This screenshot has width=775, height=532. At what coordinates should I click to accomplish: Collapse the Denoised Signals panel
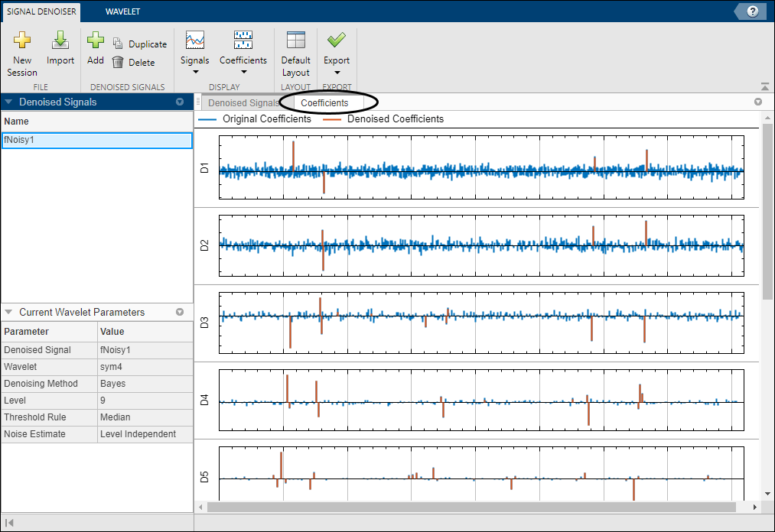click(x=8, y=102)
